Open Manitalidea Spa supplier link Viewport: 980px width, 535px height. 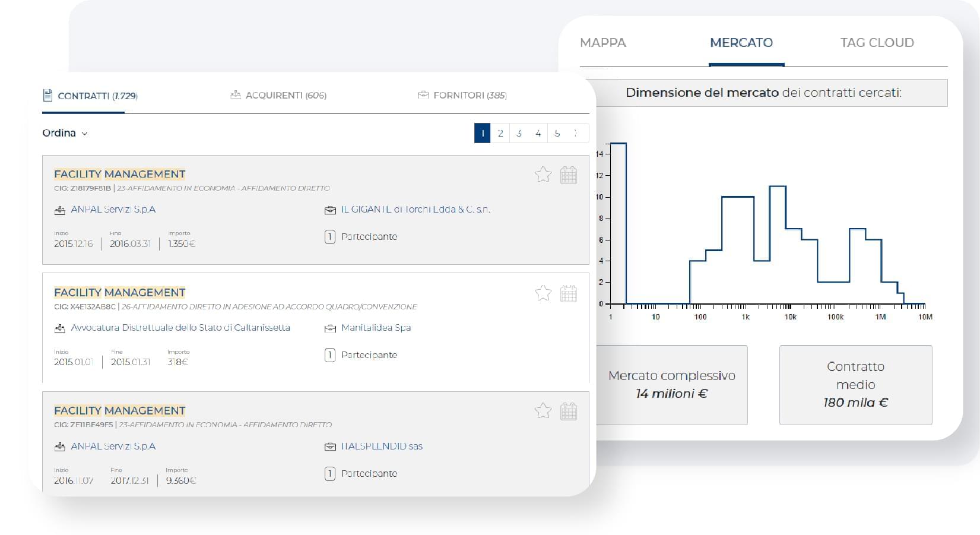[x=376, y=328]
